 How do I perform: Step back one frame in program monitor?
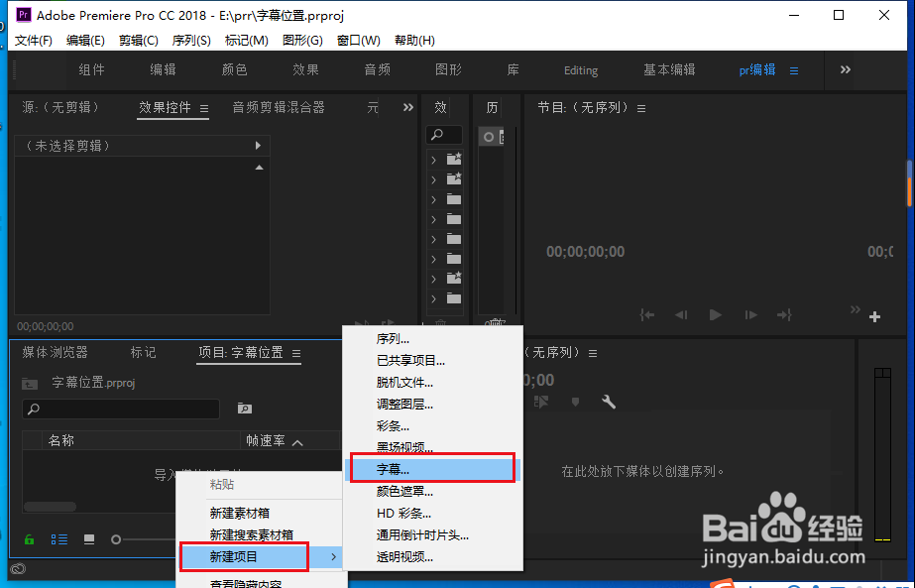coord(681,314)
